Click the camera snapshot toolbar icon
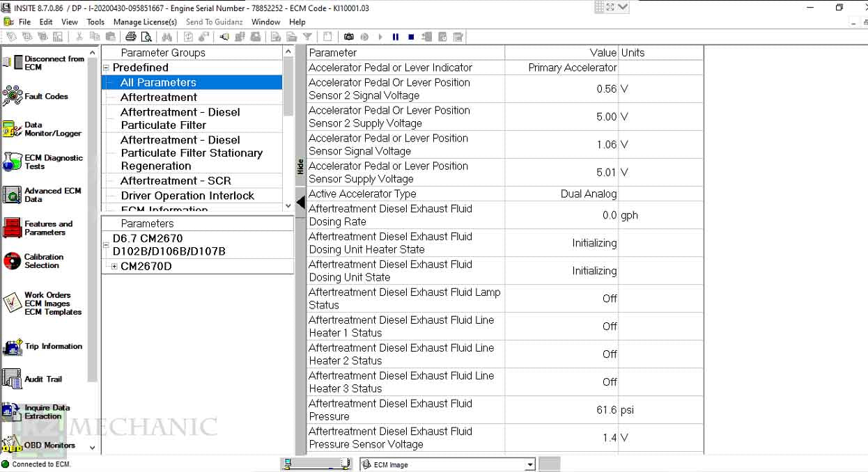Image resolution: width=868 pixels, height=472 pixels. pos(348,37)
